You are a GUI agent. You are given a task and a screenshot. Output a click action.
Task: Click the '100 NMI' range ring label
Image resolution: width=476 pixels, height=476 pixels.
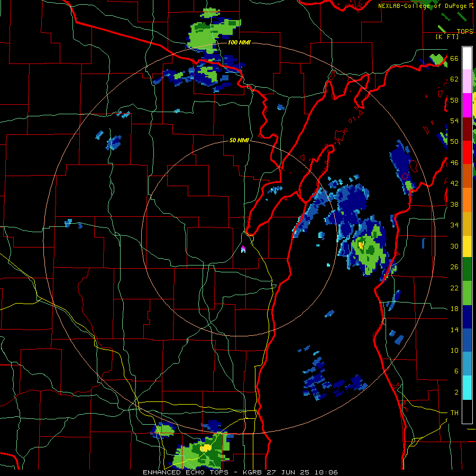[x=239, y=42]
